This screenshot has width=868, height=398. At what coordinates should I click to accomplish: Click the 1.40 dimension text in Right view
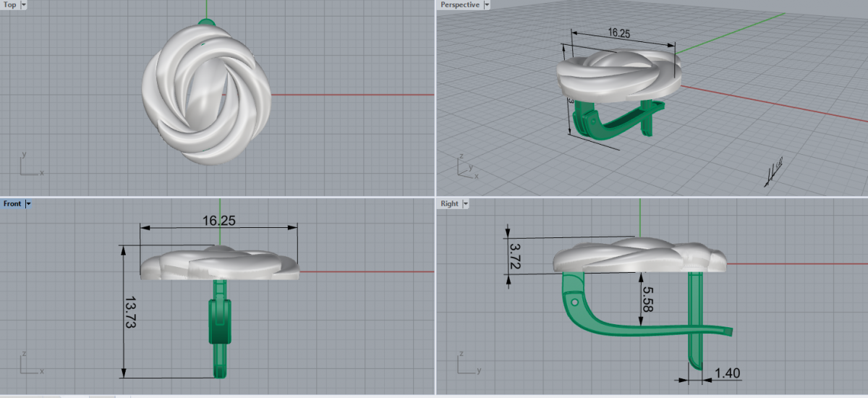[726, 373]
